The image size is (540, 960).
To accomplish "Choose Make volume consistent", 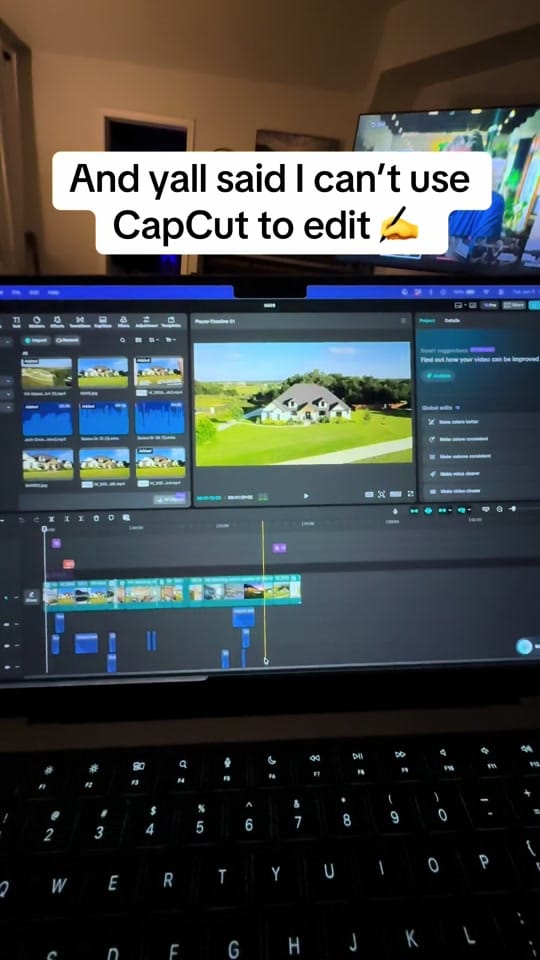I will (x=481, y=456).
